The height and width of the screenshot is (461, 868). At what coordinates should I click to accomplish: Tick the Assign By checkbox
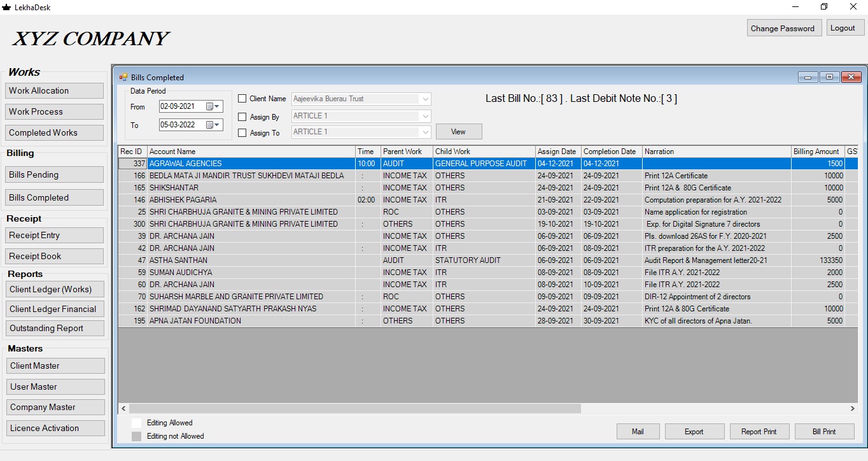coord(242,117)
